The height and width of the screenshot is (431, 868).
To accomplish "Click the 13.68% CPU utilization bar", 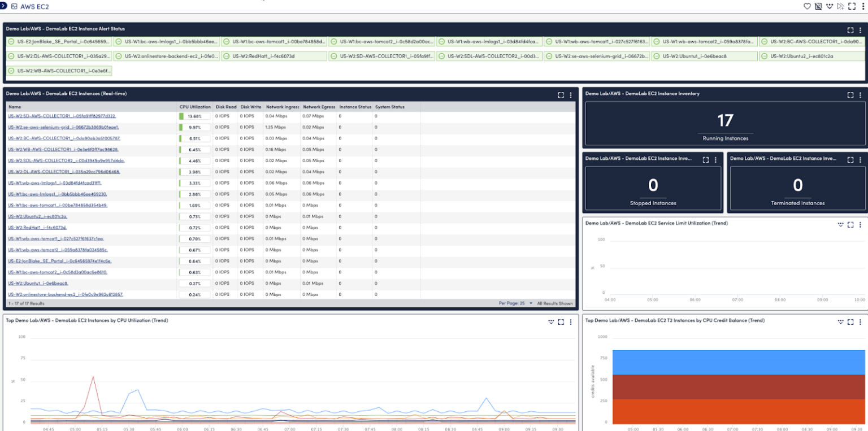I will 195,116.
